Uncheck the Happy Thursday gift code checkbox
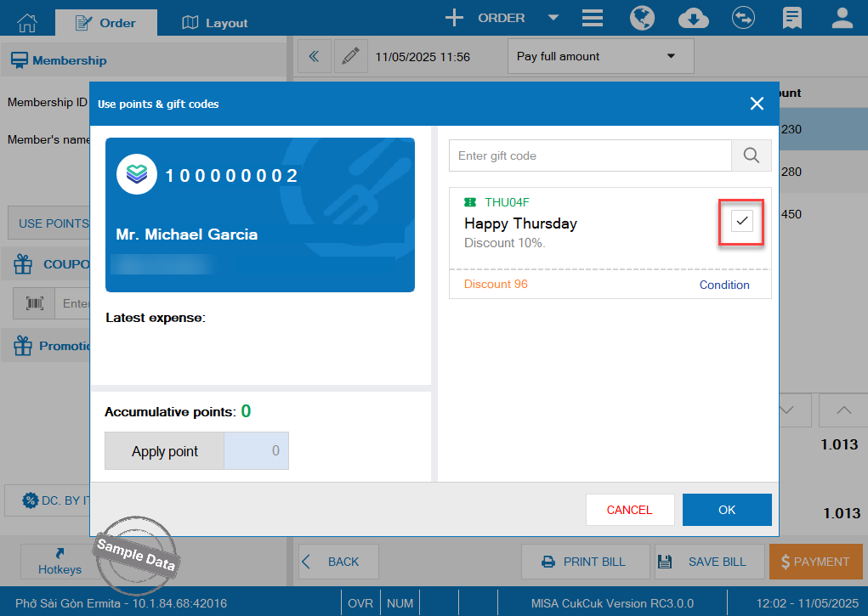Image resolution: width=868 pixels, height=616 pixels. pyautogui.click(x=741, y=222)
